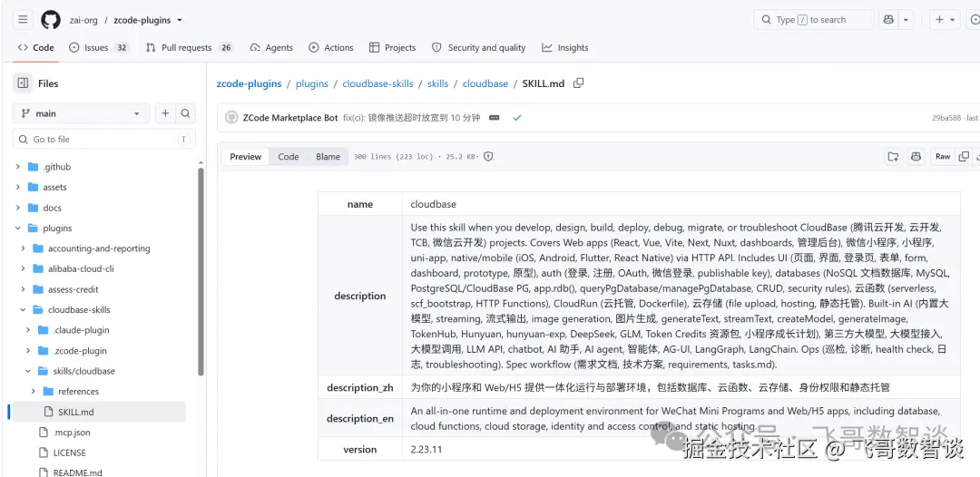Click the search files magnifier button in sidebar
Image resolution: width=980 pixels, height=477 pixels.
186,113
